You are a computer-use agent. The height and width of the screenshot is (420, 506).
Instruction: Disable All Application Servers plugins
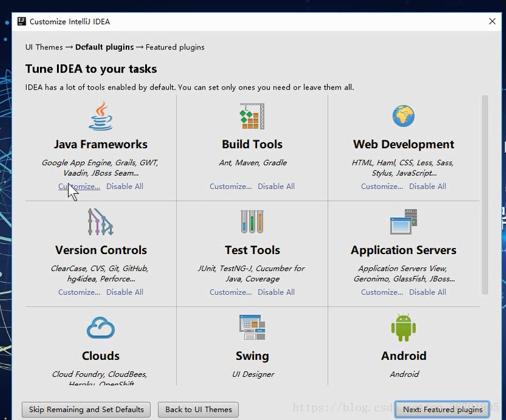click(x=427, y=292)
